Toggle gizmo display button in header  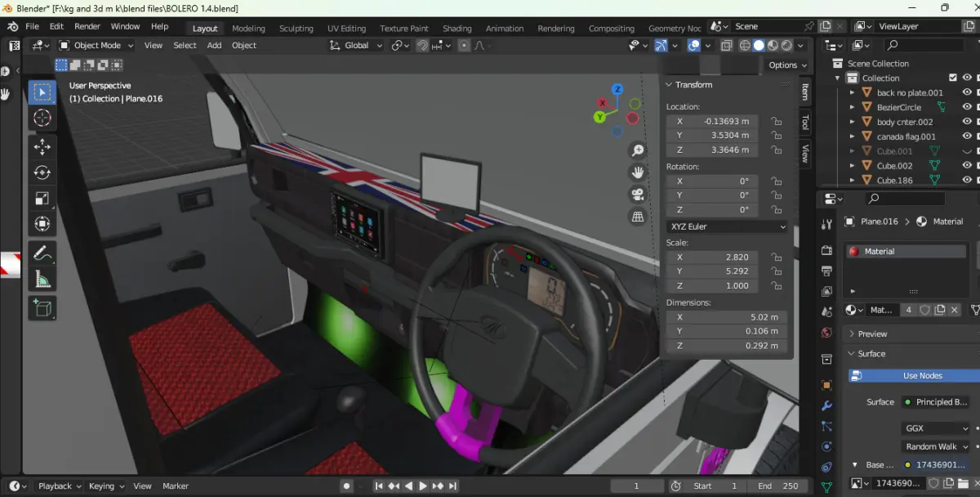click(659, 46)
